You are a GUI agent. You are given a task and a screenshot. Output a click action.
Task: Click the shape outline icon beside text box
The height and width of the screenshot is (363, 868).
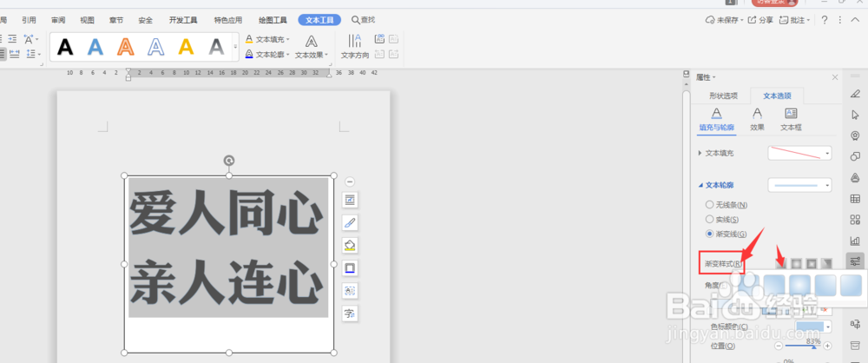click(349, 268)
